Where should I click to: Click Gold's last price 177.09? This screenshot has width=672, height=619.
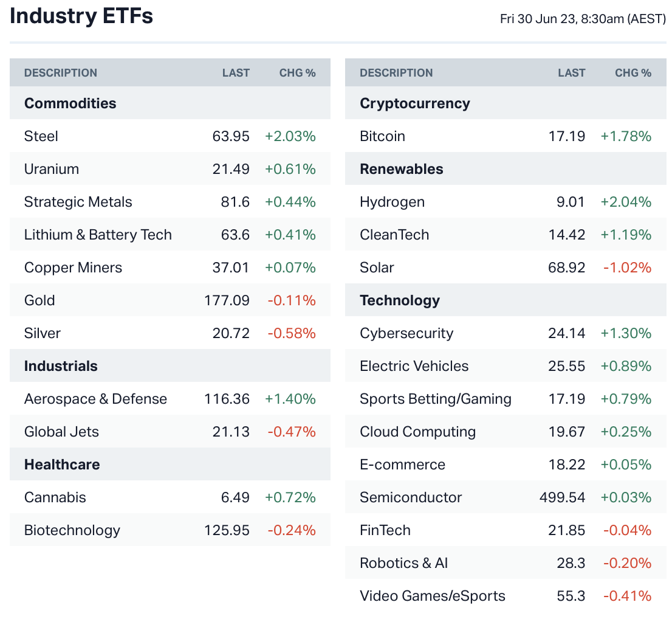227,300
